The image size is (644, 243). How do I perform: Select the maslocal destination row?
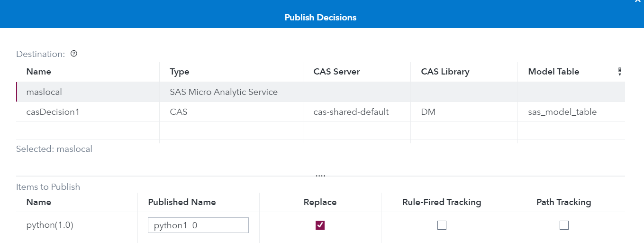[x=44, y=92]
